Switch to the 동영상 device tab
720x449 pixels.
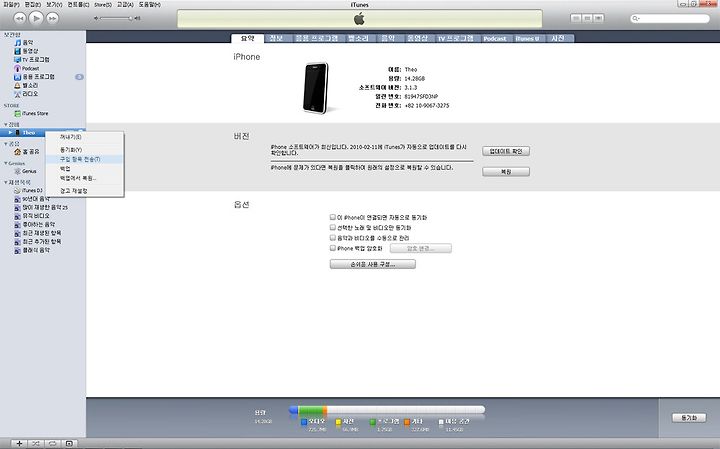417,39
